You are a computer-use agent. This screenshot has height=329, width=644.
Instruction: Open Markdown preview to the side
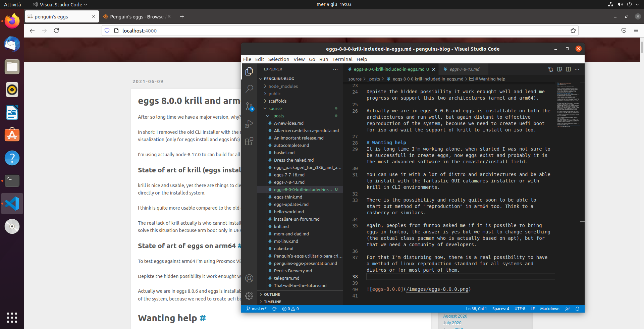coord(559,69)
